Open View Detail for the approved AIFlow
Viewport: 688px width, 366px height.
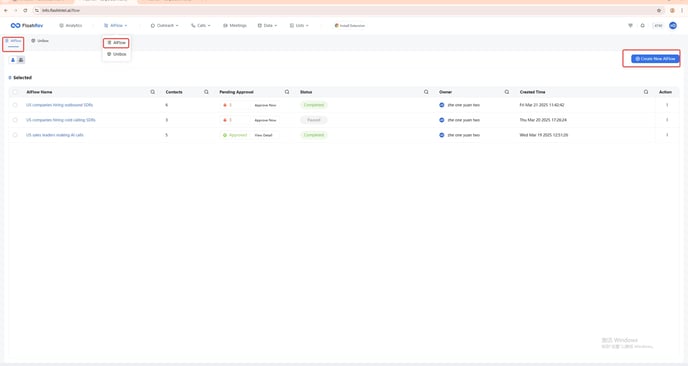point(264,135)
